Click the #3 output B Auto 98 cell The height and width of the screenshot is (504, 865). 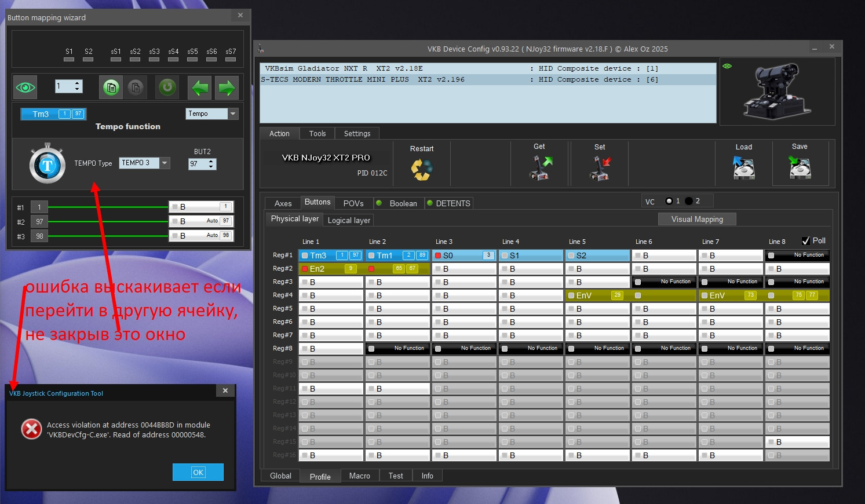pyautogui.click(x=201, y=236)
